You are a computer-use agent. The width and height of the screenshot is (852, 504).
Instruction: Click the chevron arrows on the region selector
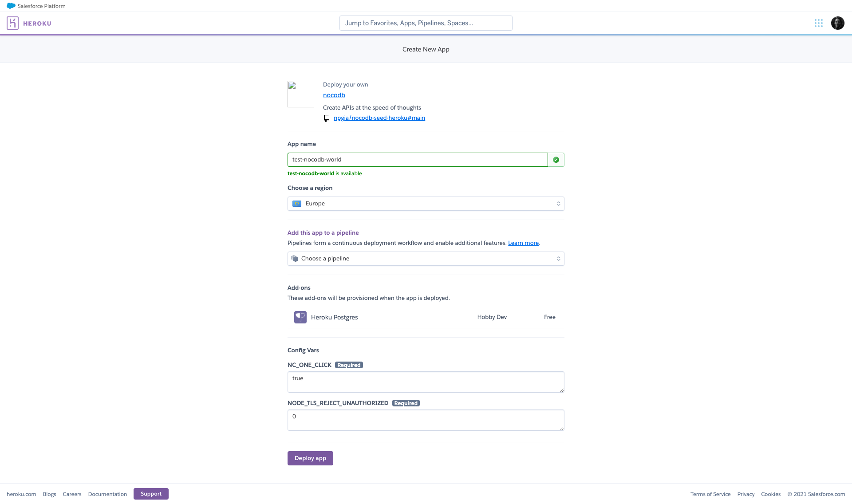[x=558, y=204]
